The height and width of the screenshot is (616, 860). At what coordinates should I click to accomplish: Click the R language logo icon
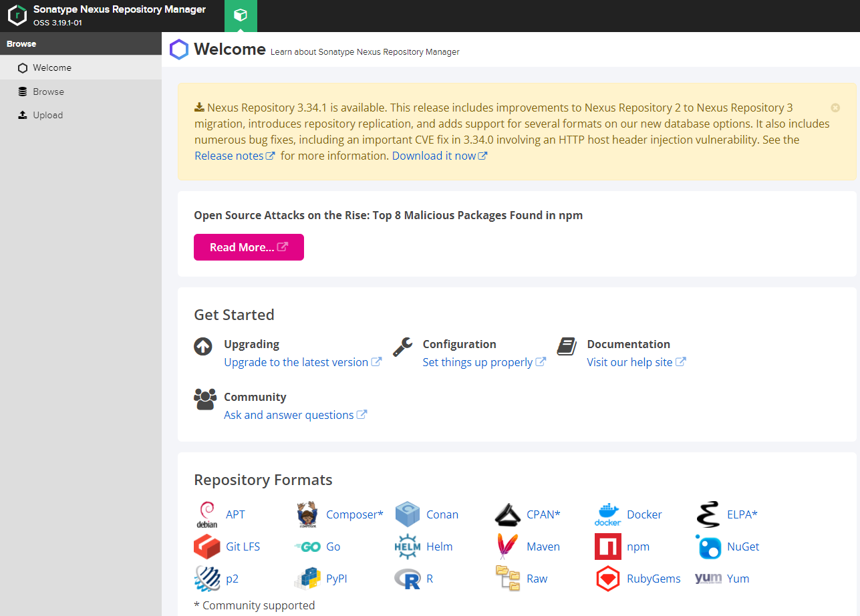pyautogui.click(x=407, y=579)
